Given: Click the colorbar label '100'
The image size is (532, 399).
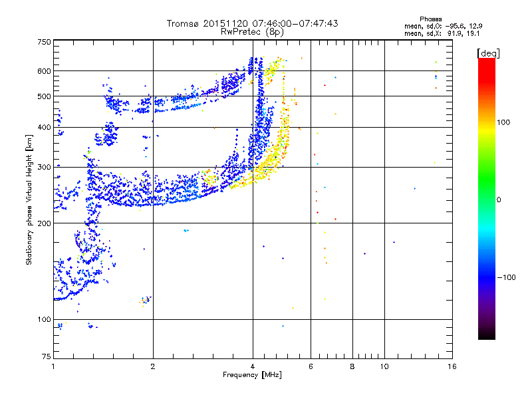Looking at the screenshot, I should click(x=503, y=122).
